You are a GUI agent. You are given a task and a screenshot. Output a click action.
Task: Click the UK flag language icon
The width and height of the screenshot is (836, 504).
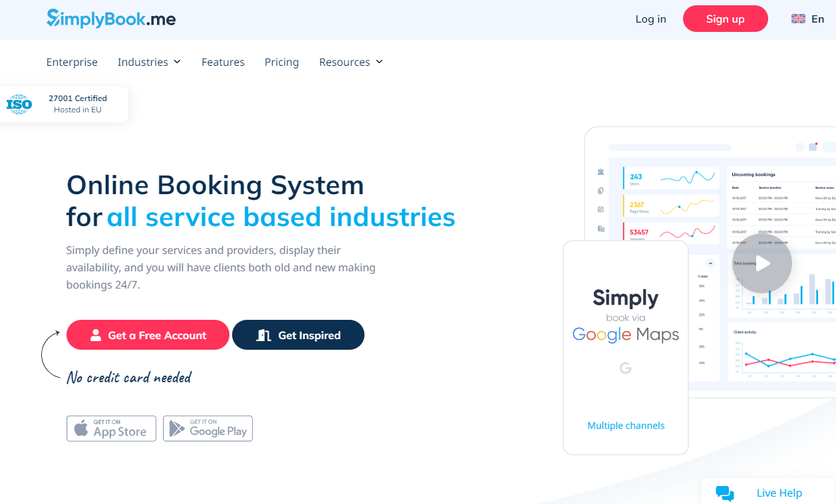(x=797, y=19)
